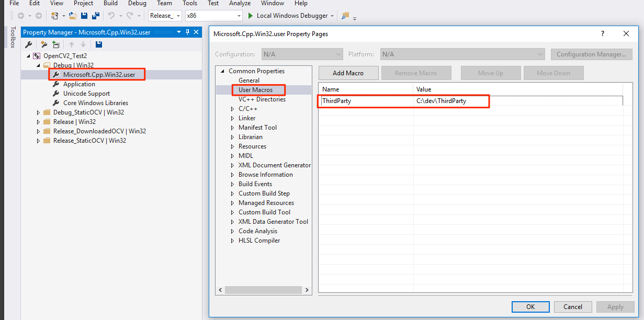Select the ThirdParty macro row
The width and height of the screenshot is (644, 320).
366,101
